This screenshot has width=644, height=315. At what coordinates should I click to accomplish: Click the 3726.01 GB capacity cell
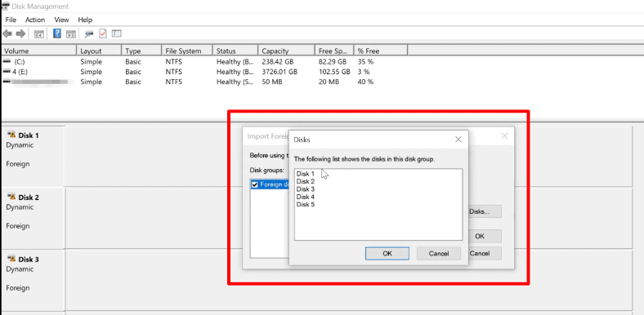point(280,72)
